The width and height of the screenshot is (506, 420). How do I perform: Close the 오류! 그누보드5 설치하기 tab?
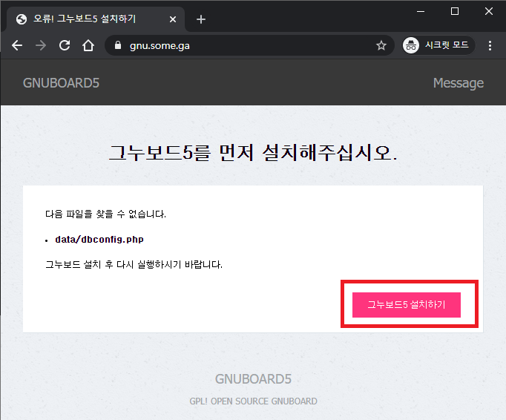(174, 19)
